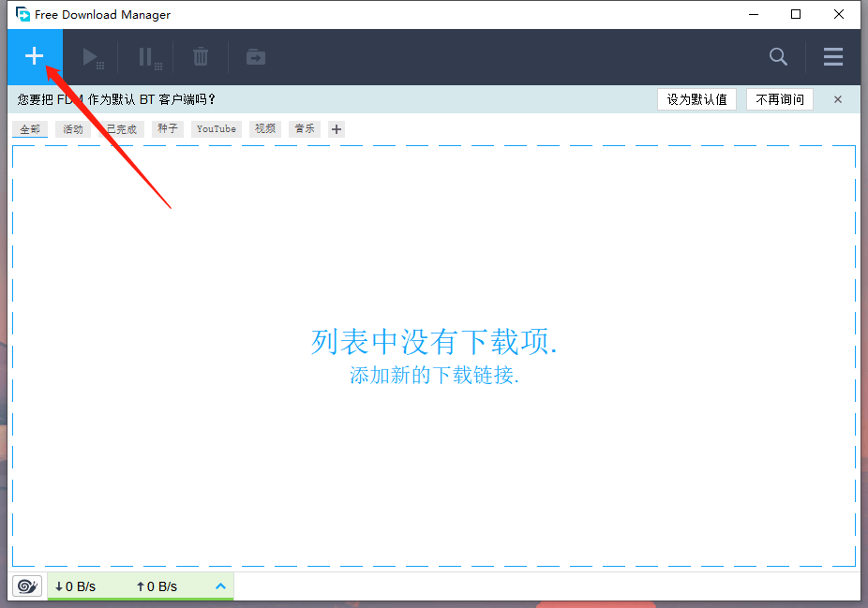Show the 音乐 tab
The image size is (868, 608).
point(305,129)
